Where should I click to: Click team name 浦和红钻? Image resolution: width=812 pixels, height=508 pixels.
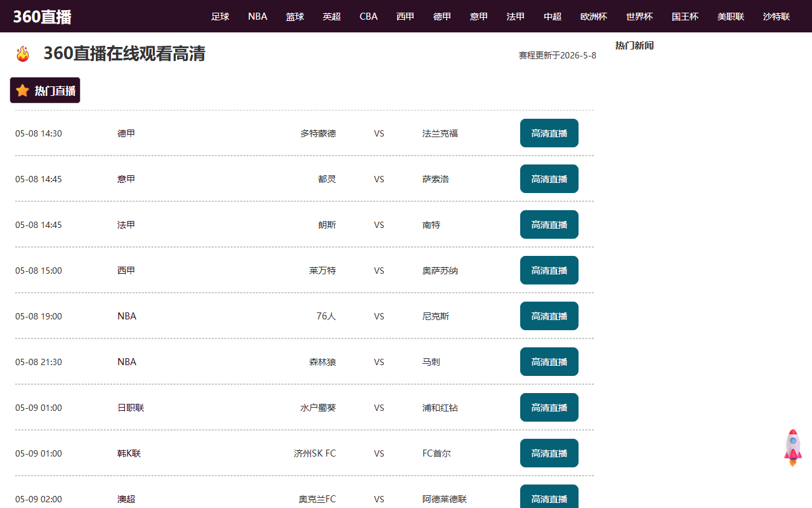pos(440,408)
